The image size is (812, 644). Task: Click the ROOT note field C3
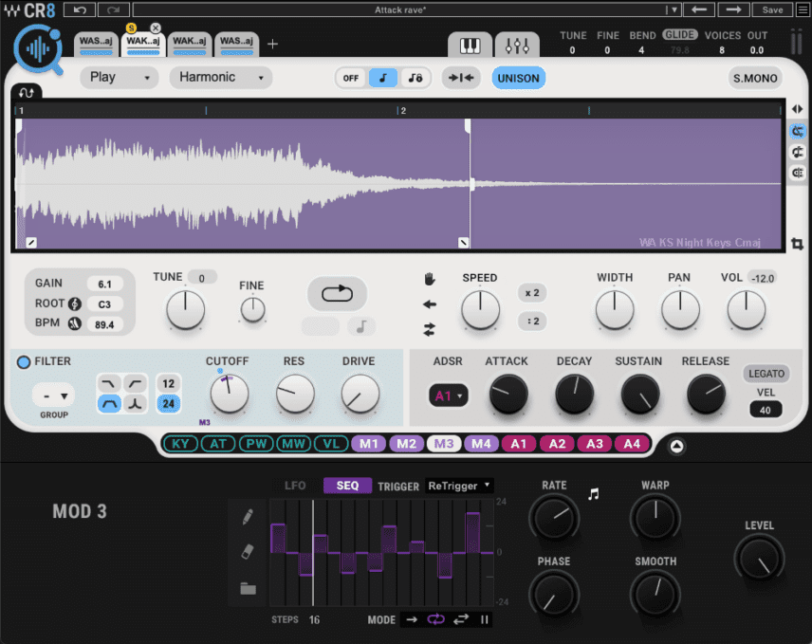pyautogui.click(x=104, y=304)
